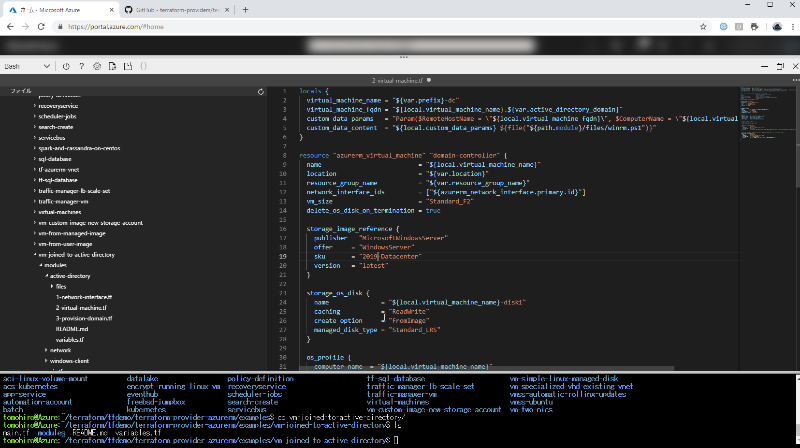Open Cloud Shell help question mark
Screen dimensions: 800x448
click(82, 66)
